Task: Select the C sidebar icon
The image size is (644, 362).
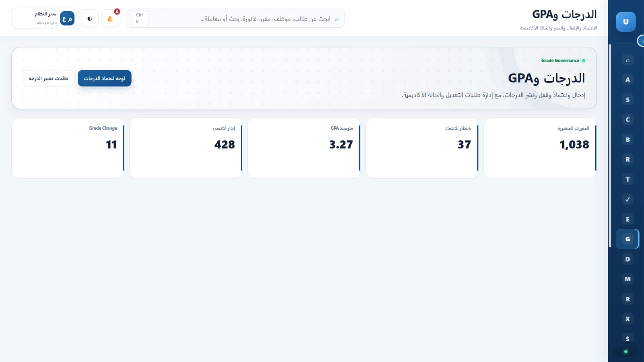Action: [x=627, y=119]
